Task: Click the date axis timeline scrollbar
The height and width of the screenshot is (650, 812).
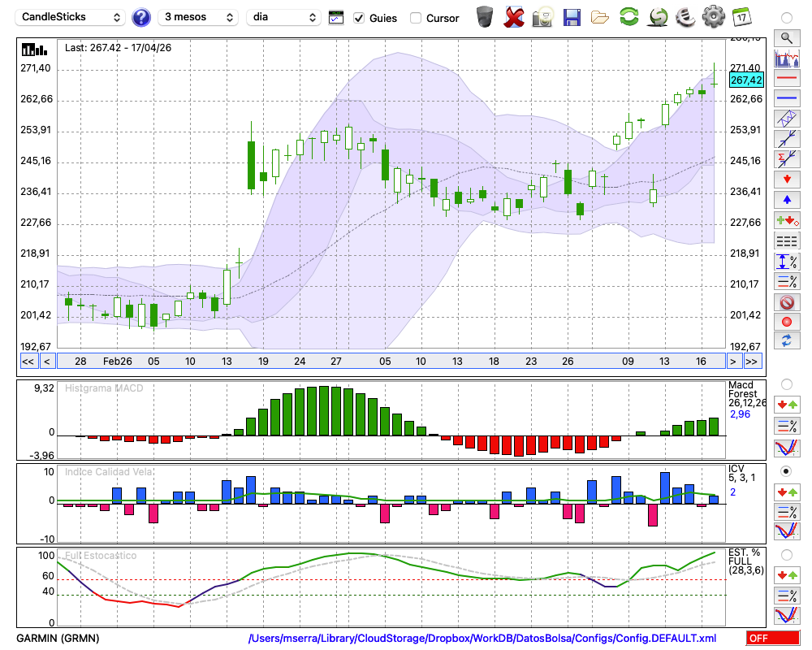Action: point(391,362)
